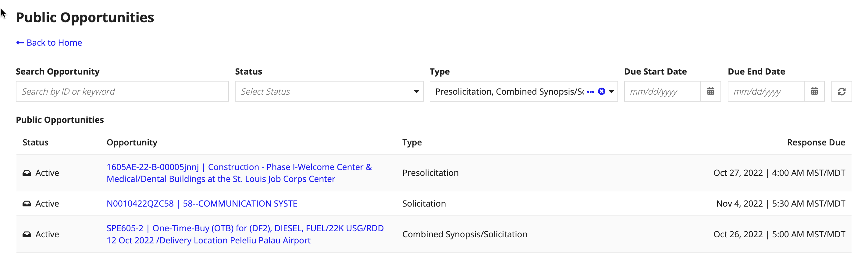Clear the Type filter selection
The image size is (868, 258).
(x=601, y=91)
